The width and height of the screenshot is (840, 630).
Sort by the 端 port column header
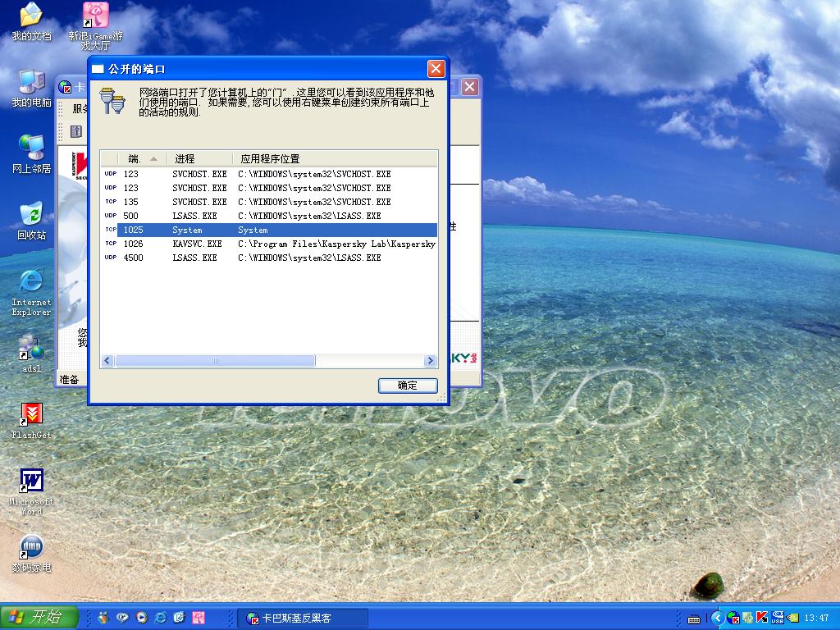(143, 158)
